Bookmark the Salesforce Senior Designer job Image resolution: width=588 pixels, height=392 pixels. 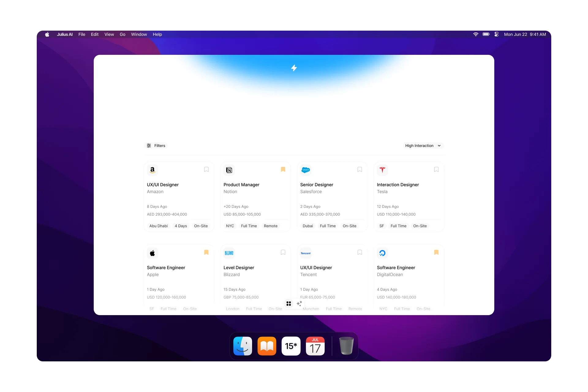click(x=360, y=169)
